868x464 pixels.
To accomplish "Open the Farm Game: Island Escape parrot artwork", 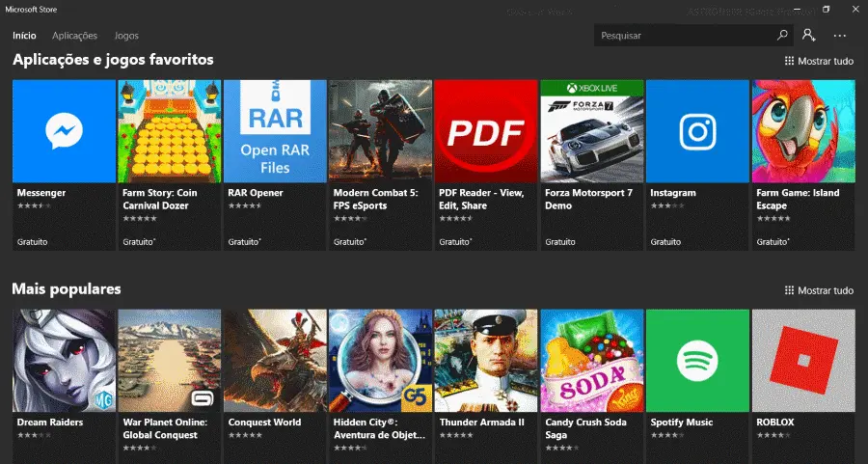I will coord(803,131).
